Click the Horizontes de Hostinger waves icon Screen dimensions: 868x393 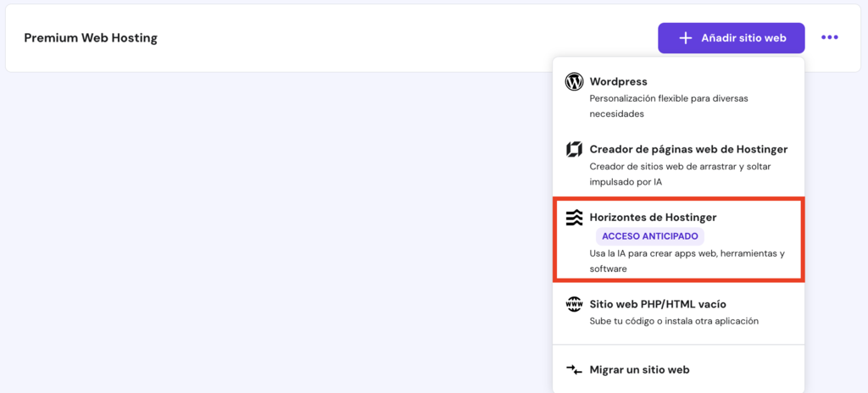(574, 218)
